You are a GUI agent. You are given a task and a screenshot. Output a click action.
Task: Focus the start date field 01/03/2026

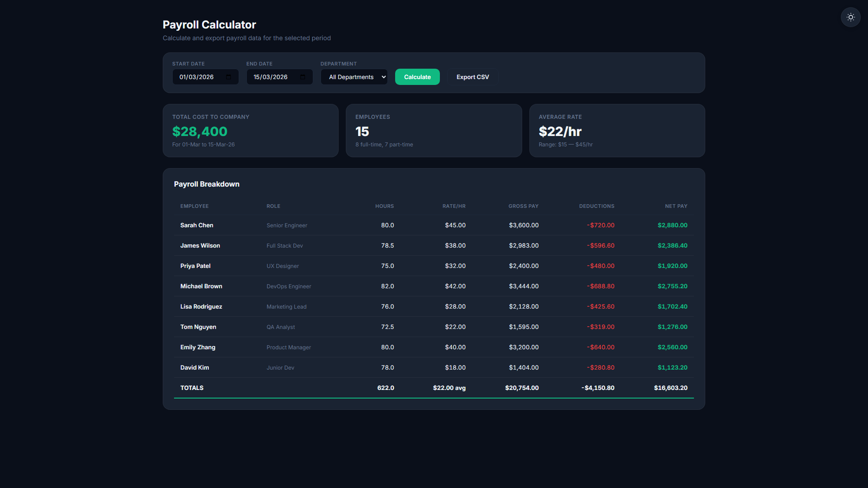point(205,77)
